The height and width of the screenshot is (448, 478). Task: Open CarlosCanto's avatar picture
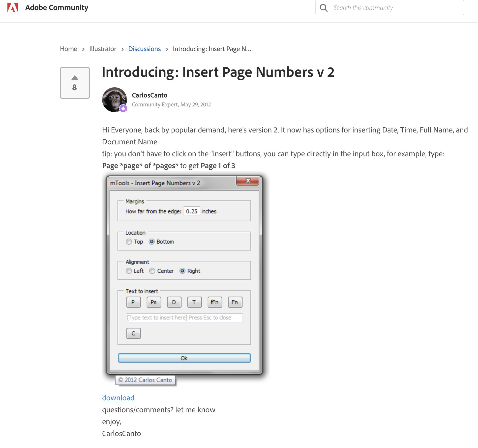coord(115,99)
